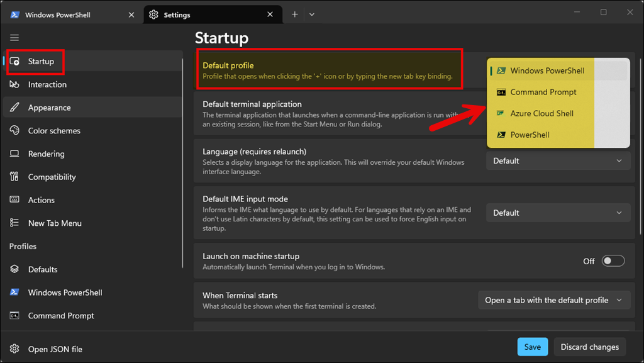Click the Compatibility settings icon

[x=15, y=177]
